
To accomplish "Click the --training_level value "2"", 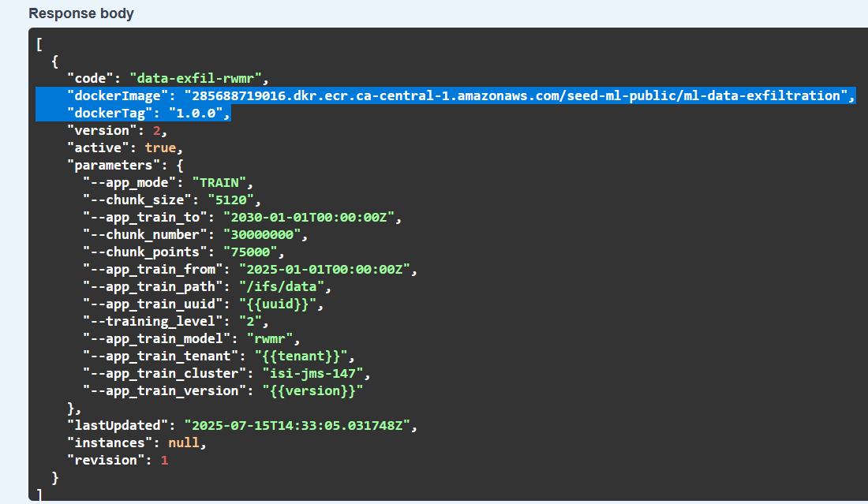I will [x=250, y=322].
